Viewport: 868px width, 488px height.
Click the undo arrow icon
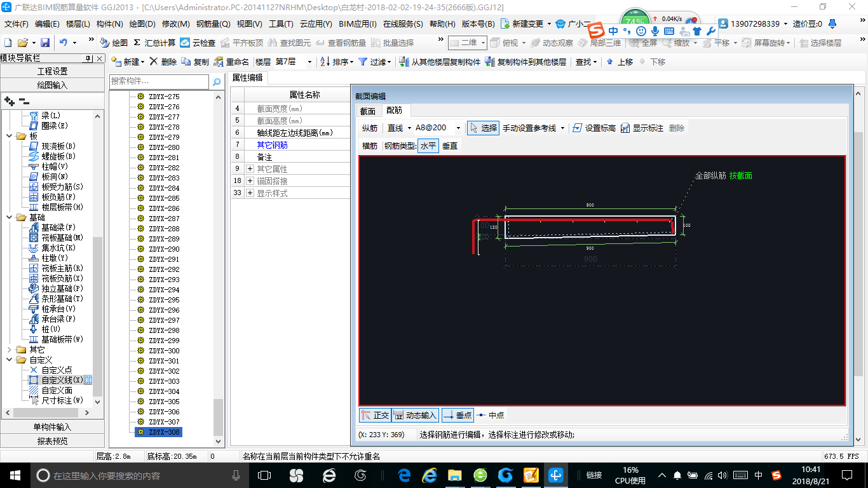(x=64, y=43)
